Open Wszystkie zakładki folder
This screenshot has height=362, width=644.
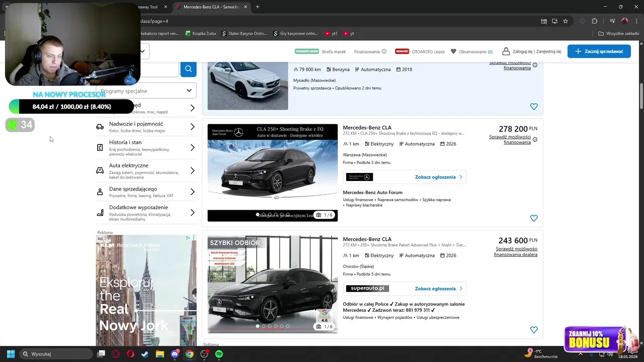618,34
